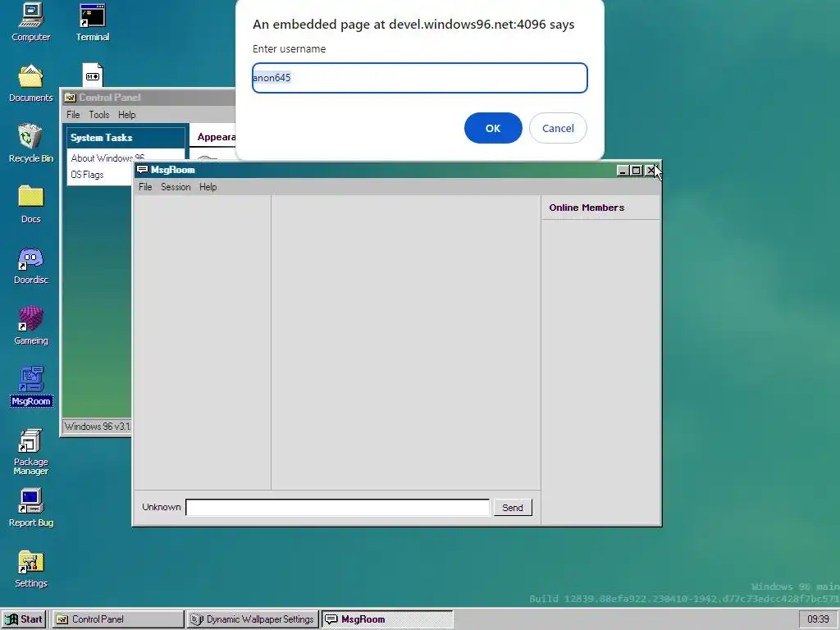Open the Settings desktop icon
The height and width of the screenshot is (630, 840).
click(x=30, y=569)
